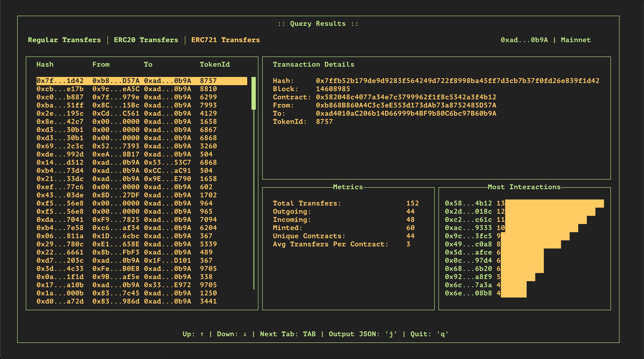Viewport: 644px width, 359px height.
Task: Click the Total Transfers value 152
Action: (412, 204)
